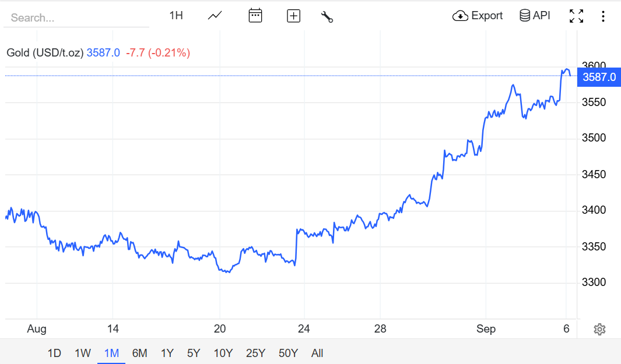Click the Sep x-axis date label
621x364 pixels.
point(486,329)
